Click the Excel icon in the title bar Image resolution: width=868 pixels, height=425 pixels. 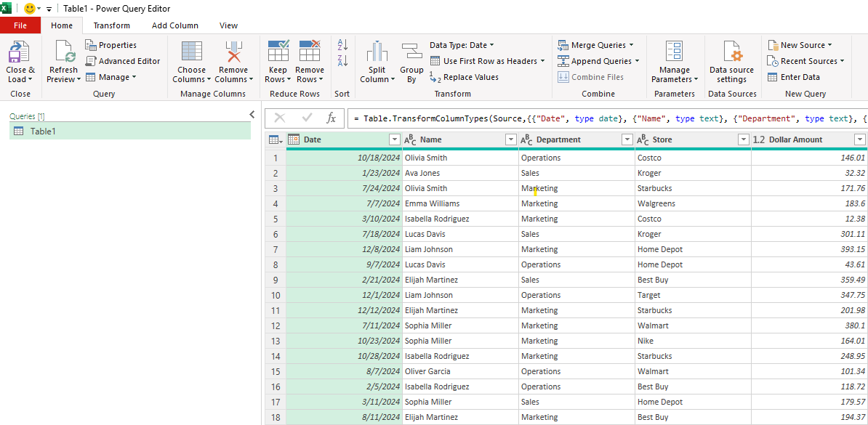6,8
